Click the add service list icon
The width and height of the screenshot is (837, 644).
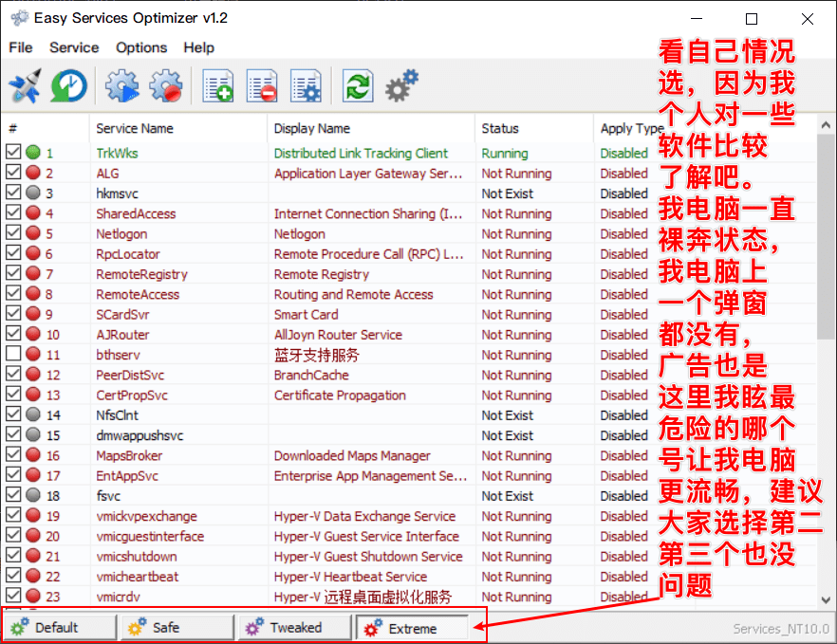tap(218, 87)
